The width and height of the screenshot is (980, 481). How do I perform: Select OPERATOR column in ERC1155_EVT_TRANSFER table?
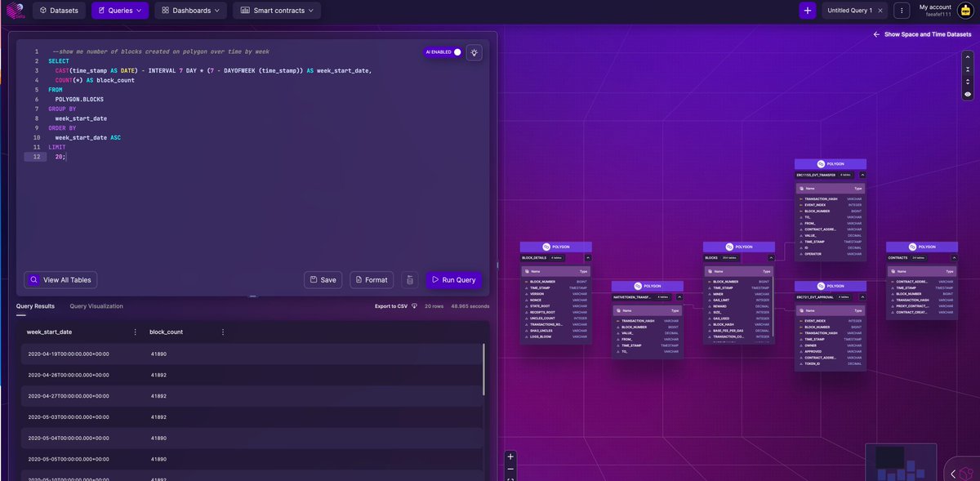pyautogui.click(x=830, y=254)
